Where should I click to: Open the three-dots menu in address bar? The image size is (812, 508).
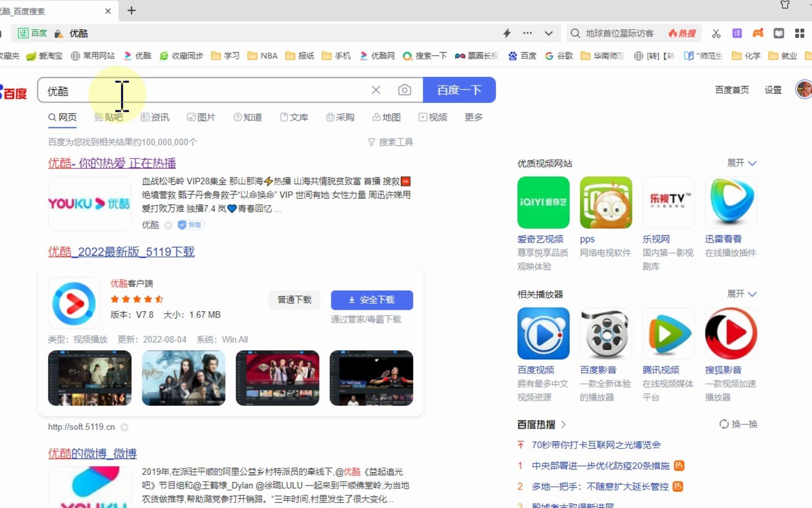click(528, 33)
